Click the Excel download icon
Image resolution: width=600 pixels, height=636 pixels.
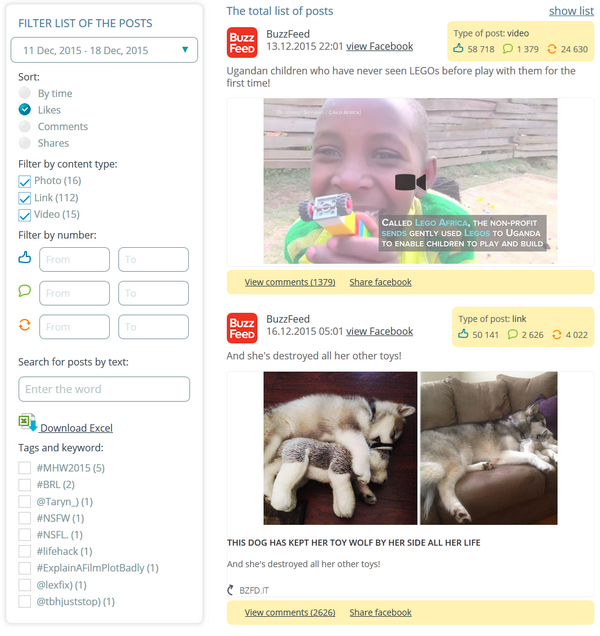pyautogui.click(x=28, y=423)
